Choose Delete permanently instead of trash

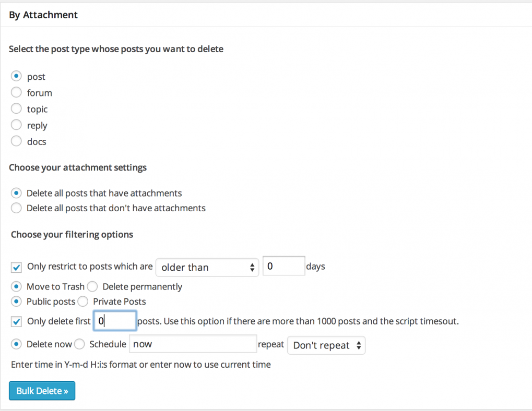(x=92, y=286)
